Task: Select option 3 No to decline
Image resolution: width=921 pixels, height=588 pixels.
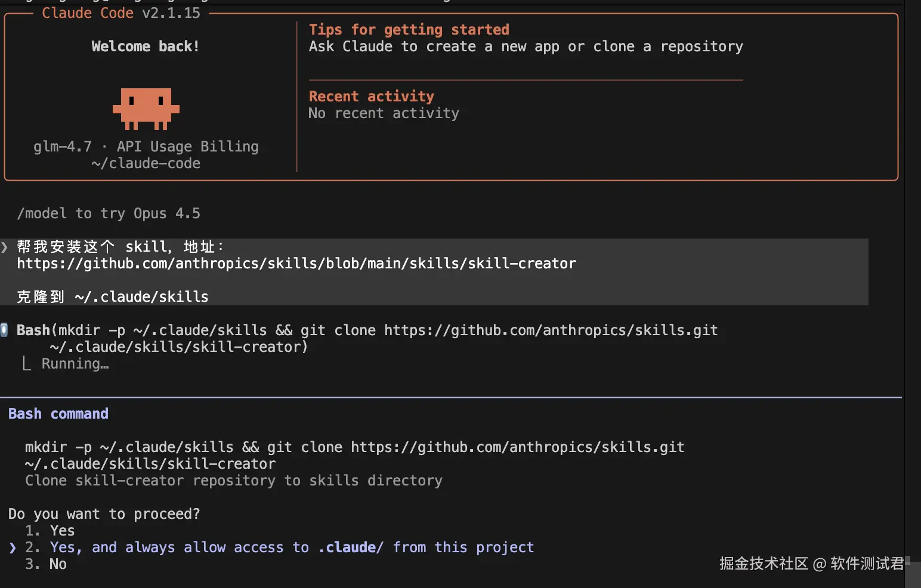Action: [57, 564]
